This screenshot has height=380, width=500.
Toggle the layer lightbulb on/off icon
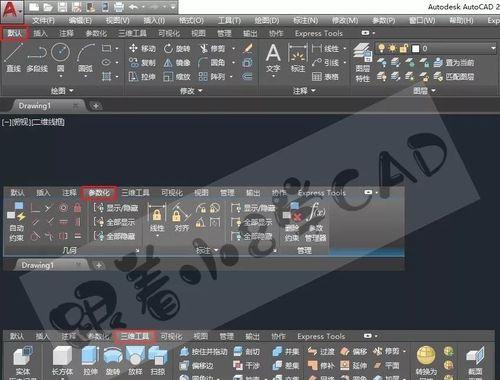click(381, 48)
